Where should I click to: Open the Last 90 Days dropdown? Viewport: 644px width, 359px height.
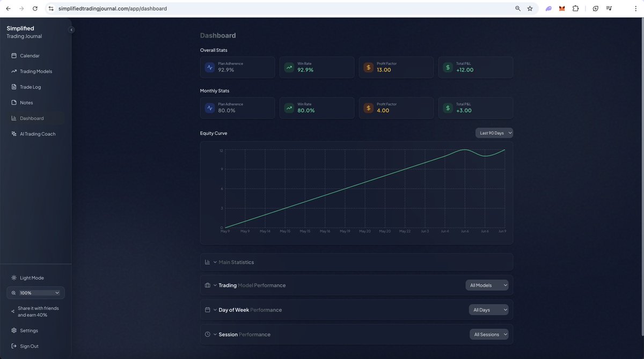pyautogui.click(x=494, y=133)
